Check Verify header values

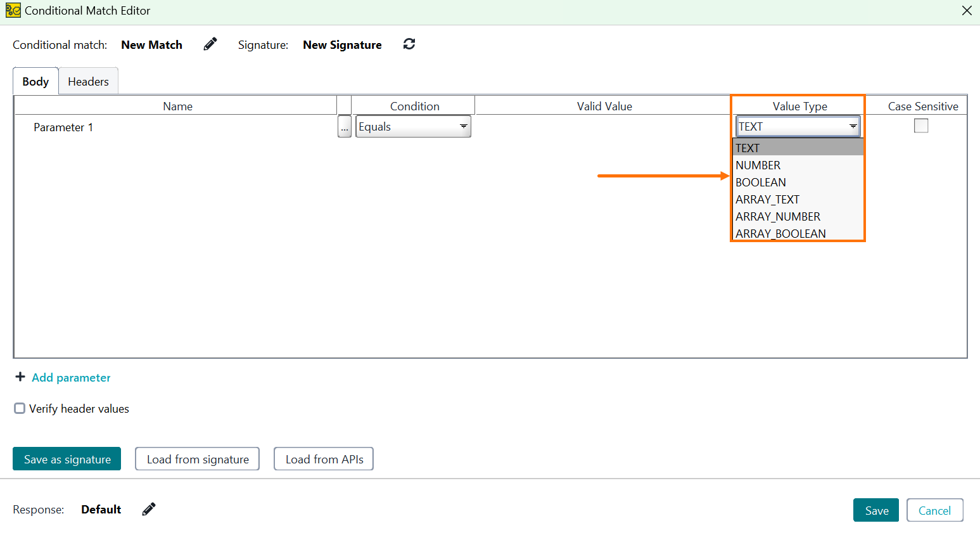(x=19, y=408)
